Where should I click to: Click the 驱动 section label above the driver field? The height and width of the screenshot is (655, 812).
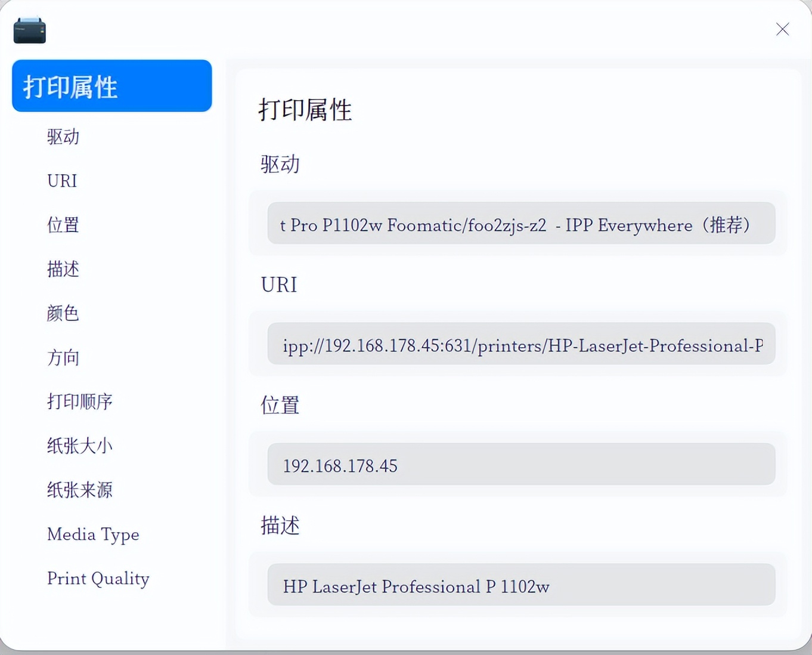point(279,164)
